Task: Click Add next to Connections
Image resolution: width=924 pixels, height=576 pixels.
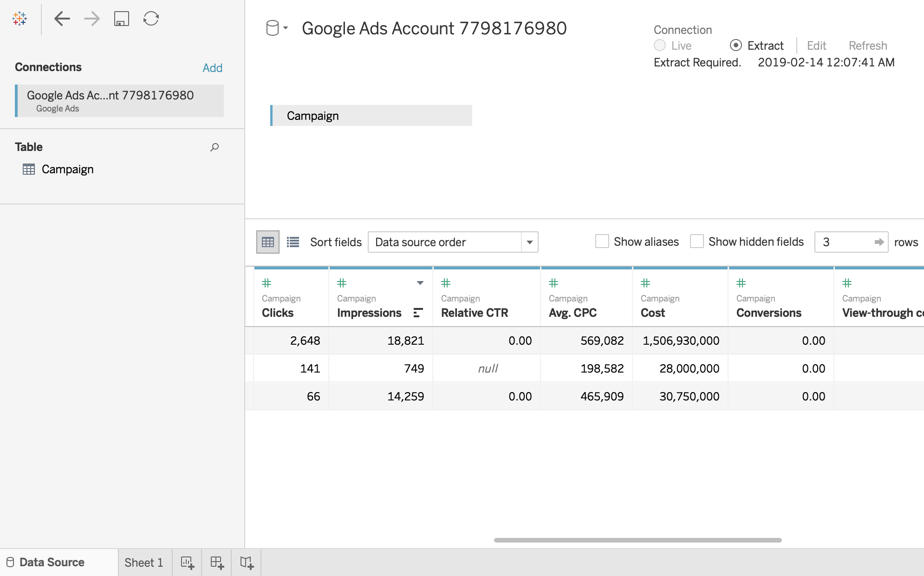Action: pos(212,68)
